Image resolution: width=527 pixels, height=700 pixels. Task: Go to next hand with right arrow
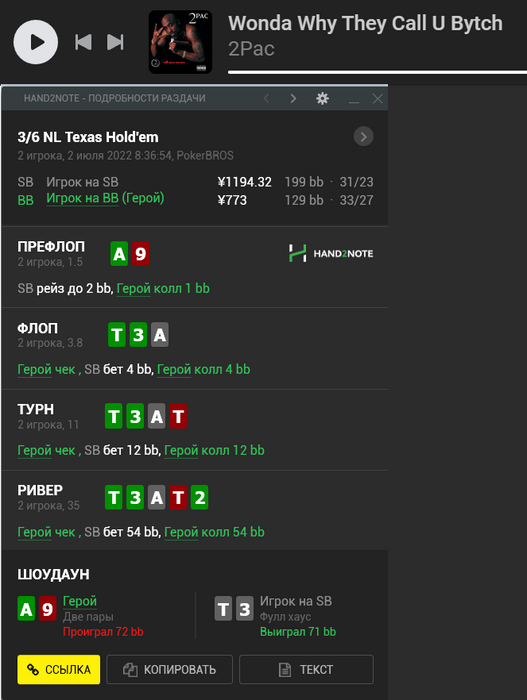point(293,98)
